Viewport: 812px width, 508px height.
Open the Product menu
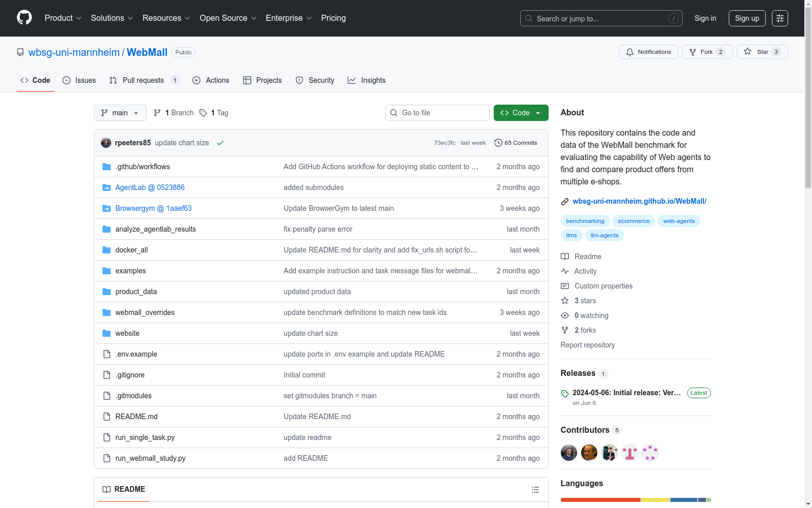tap(63, 18)
